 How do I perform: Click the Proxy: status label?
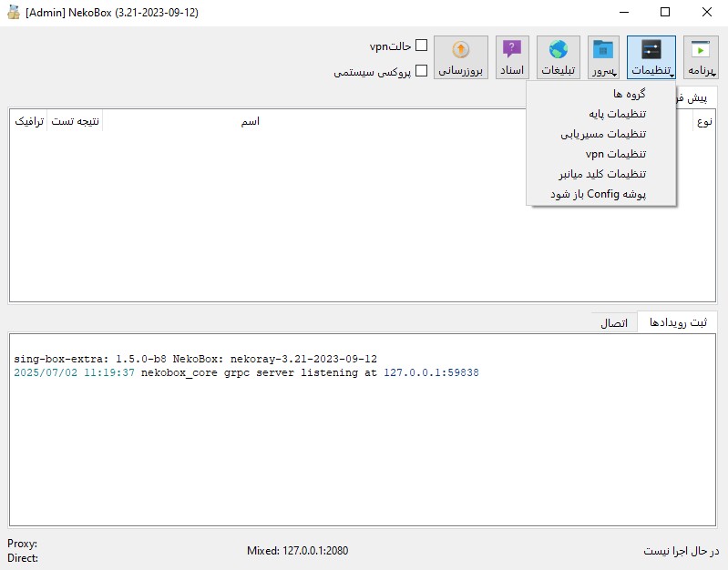[22, 544]
